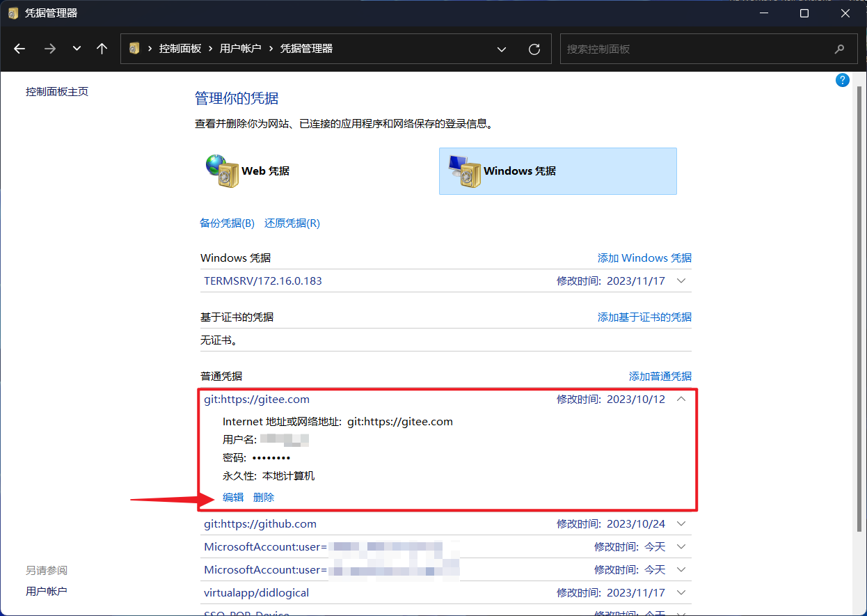
Task: Click the 修改时间: 2023/10/12 text
Action: tap(611, 400)
